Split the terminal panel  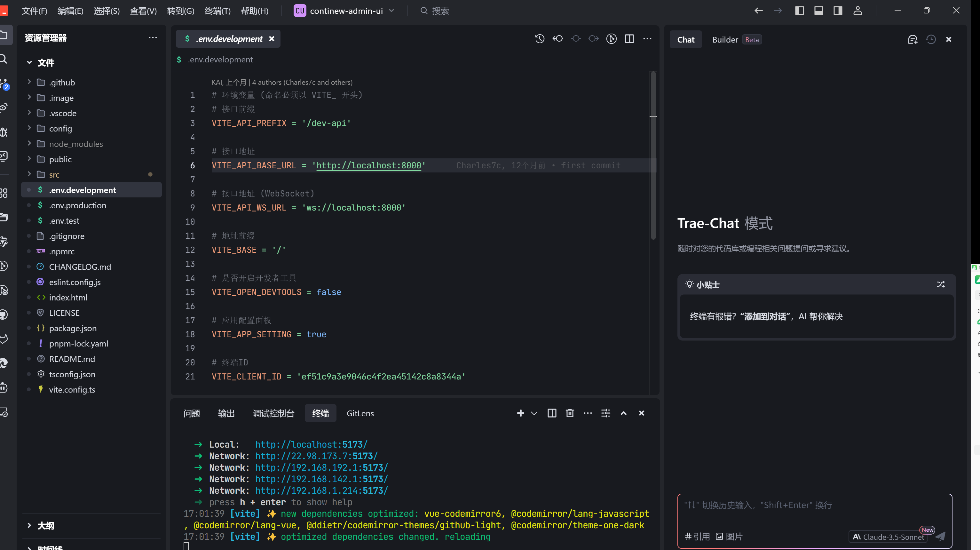pos(552,413)
